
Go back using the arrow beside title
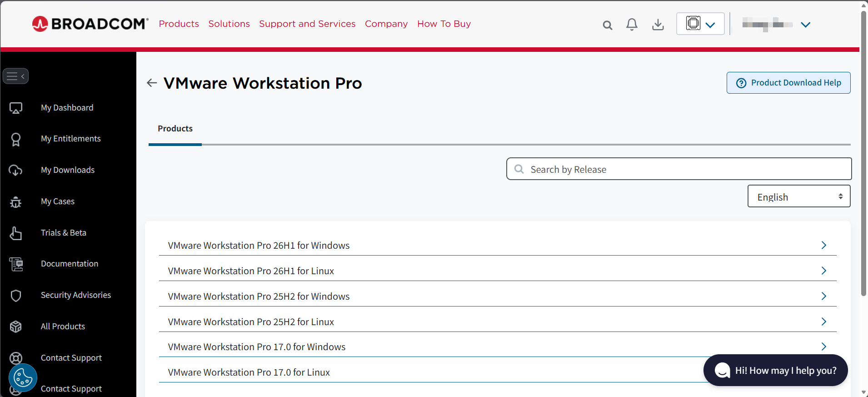point(152,83)
